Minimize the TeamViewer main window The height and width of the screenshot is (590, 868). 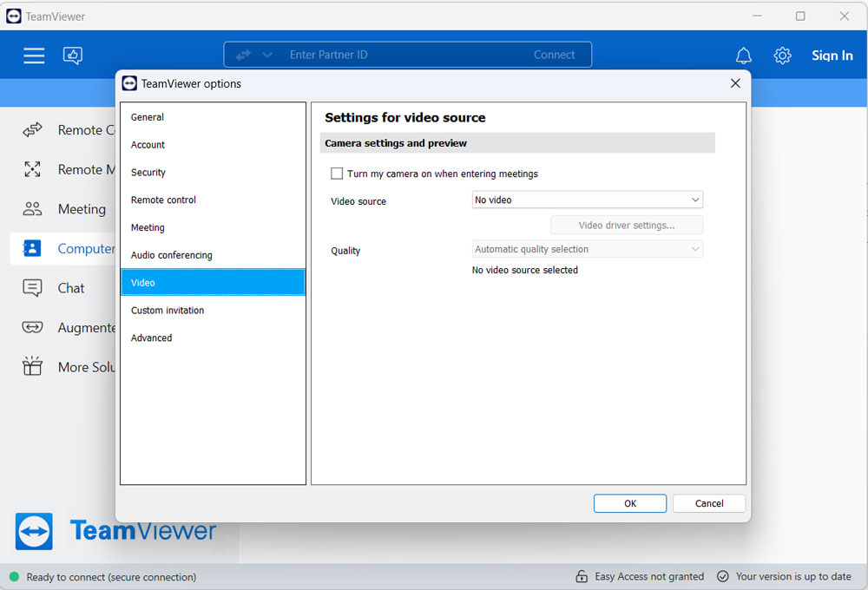pos(757,16)
